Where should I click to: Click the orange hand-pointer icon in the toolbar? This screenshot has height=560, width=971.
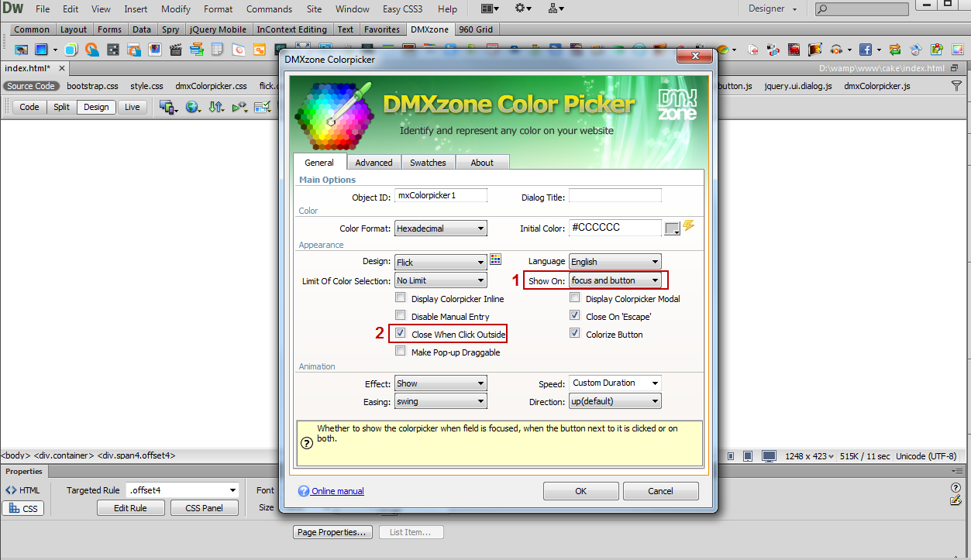[x=91, y=50]
